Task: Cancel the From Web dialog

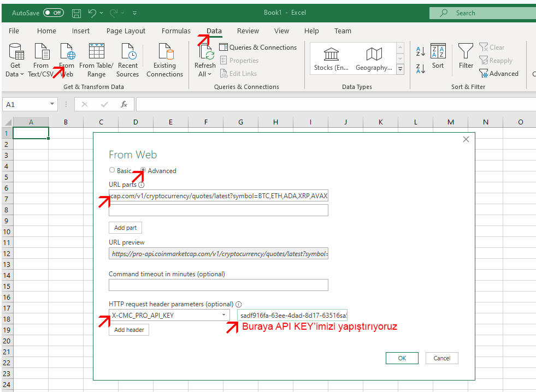Action: click(441, 358)
